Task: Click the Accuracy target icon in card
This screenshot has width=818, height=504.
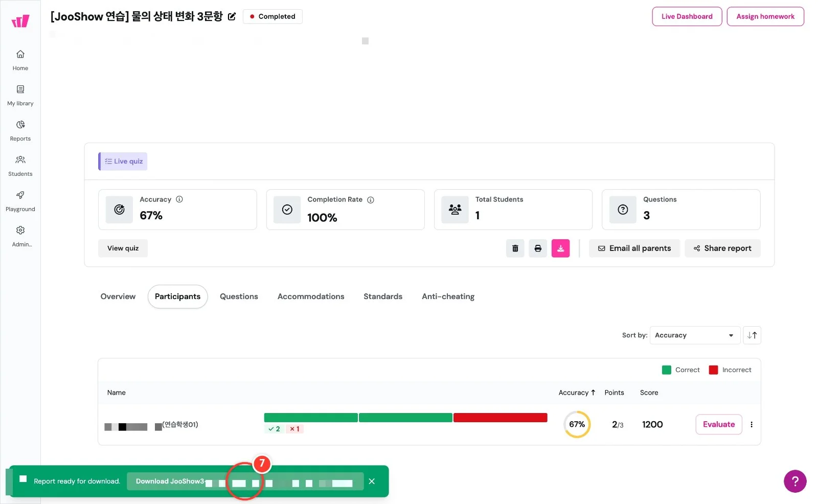Action: [119, 210]
